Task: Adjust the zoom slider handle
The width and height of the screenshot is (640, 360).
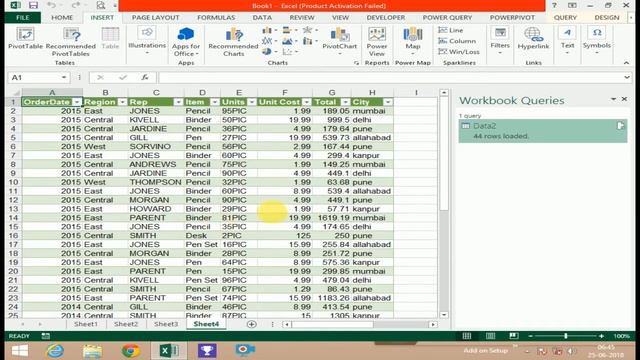Action: pyautogui.click(x=566, y=336)
